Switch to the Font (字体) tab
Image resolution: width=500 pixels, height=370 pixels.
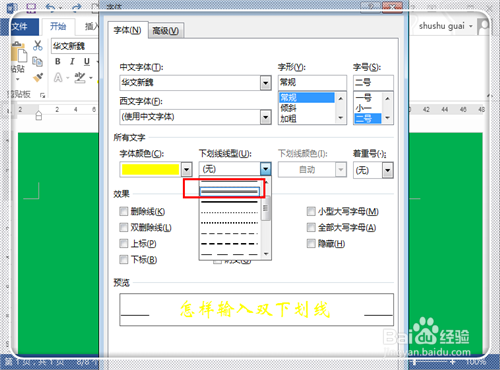[x=127, y=30]
